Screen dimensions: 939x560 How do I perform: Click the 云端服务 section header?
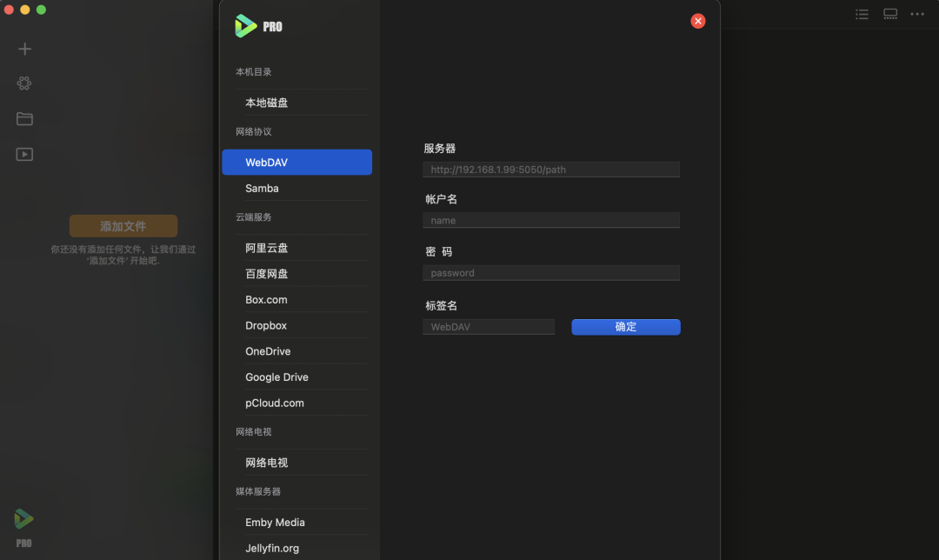pos(253,217)
